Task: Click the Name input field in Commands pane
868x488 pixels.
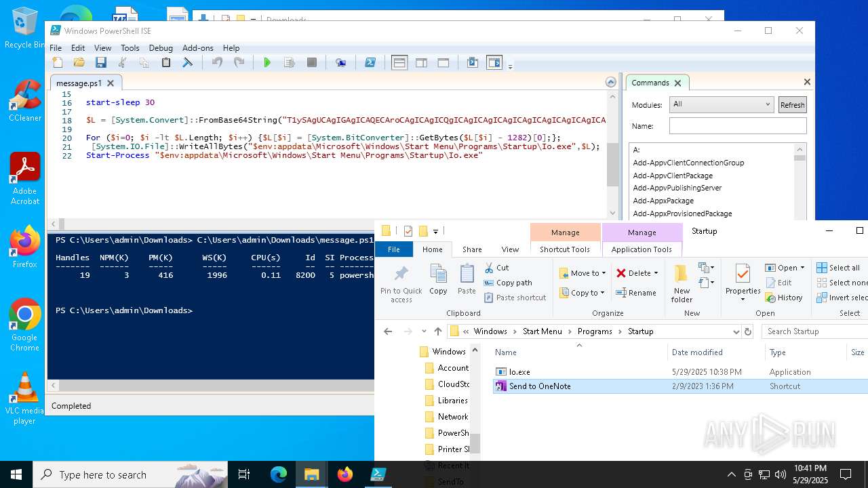Action: tap(738, 125)
